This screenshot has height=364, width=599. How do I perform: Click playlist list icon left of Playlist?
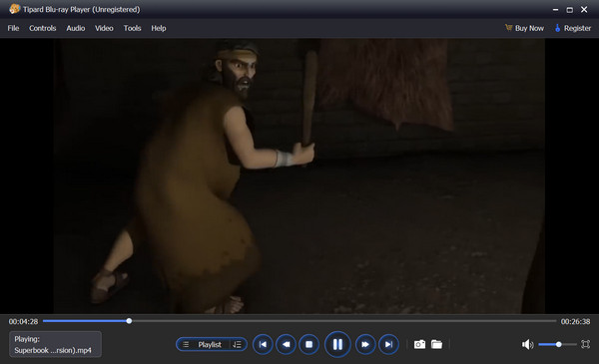[x=186, y=344]
